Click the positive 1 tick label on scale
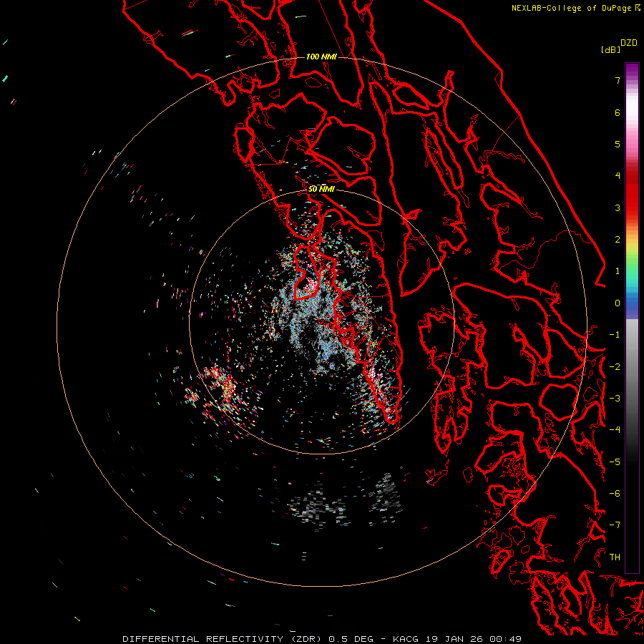 tap(618, 271)
